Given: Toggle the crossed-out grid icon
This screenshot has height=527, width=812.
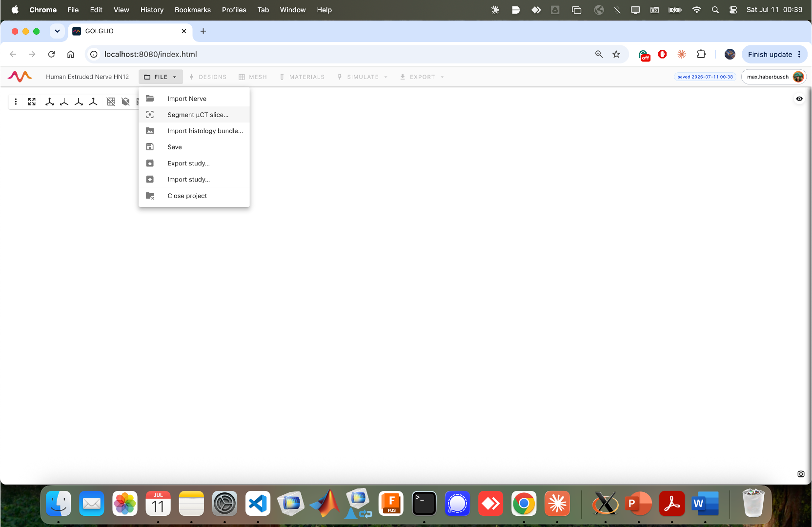Looking at the screenshot, I should click(111, 101).
